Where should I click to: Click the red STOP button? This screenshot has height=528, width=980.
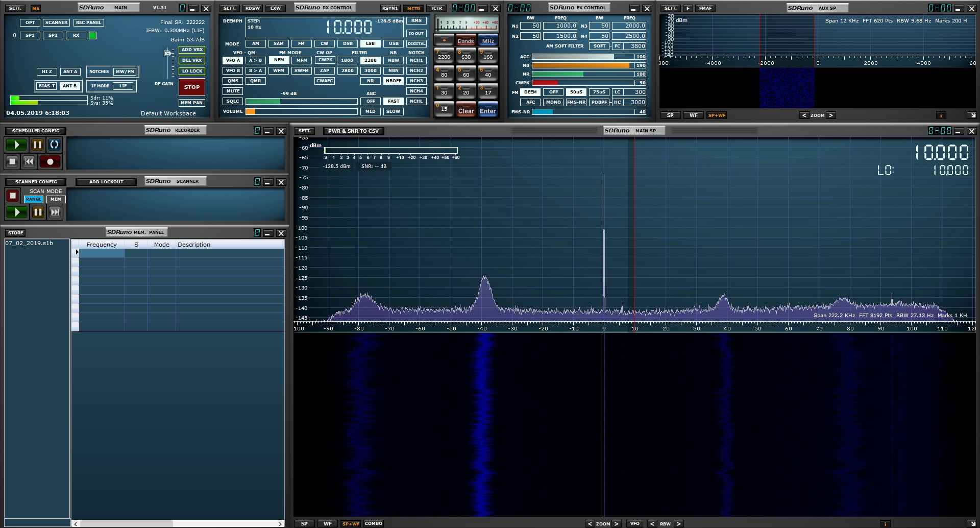click(x=192, y=87)
